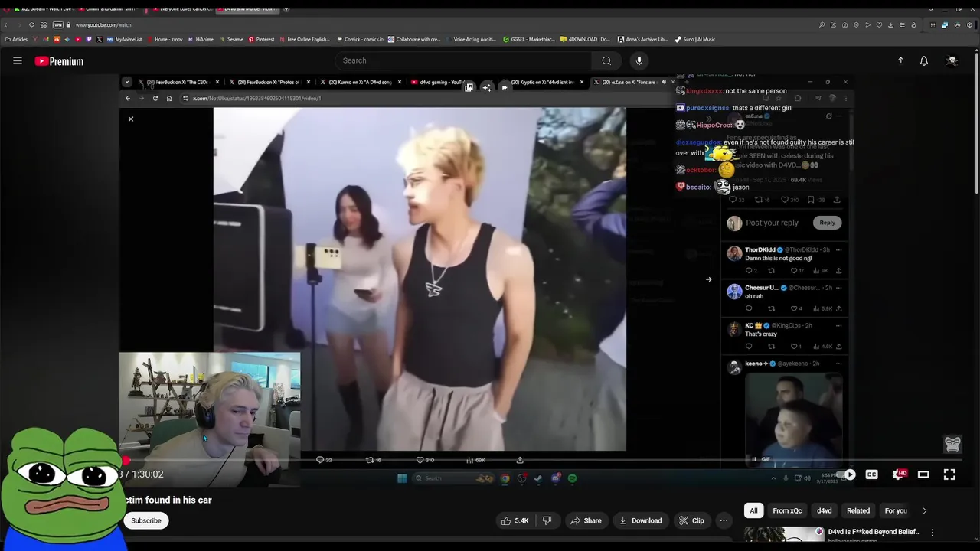Open the YouTube create upload icon

(900, 60)
